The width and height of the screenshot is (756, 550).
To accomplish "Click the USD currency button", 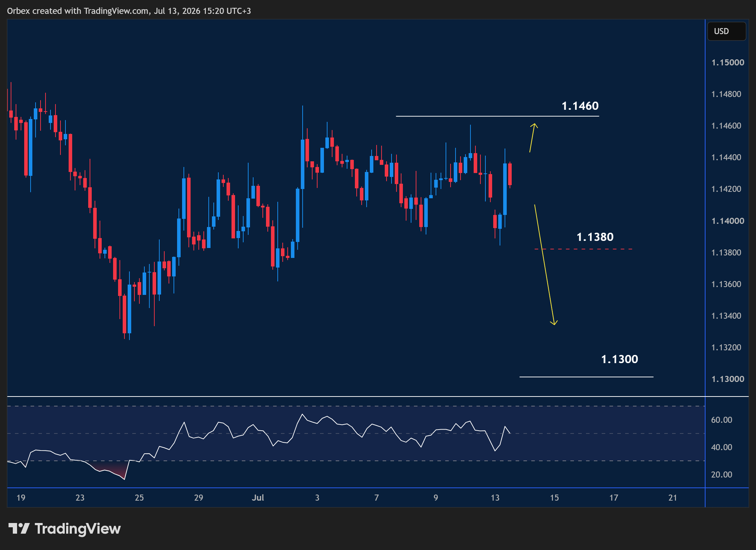I will coord(726,31).
